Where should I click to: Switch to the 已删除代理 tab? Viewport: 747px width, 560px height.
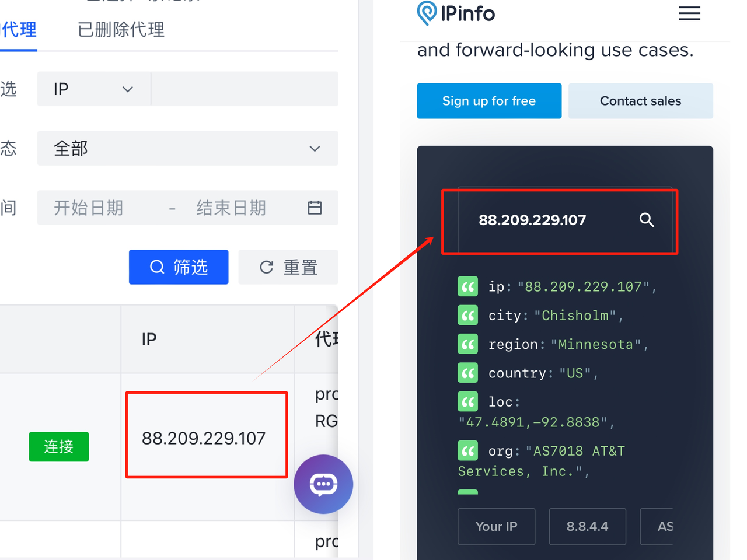(121, 30)
